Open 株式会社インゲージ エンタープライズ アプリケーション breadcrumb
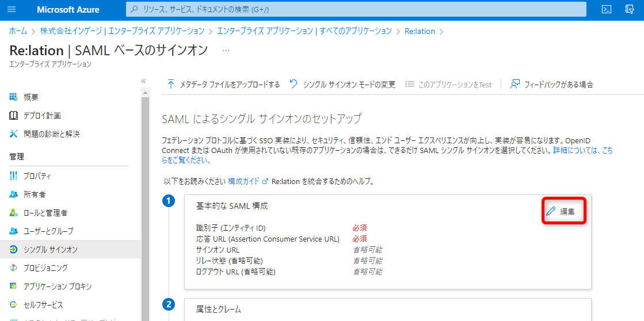Image resolution: width=644 pixels, height=321 pixels. tap(122, 31)
